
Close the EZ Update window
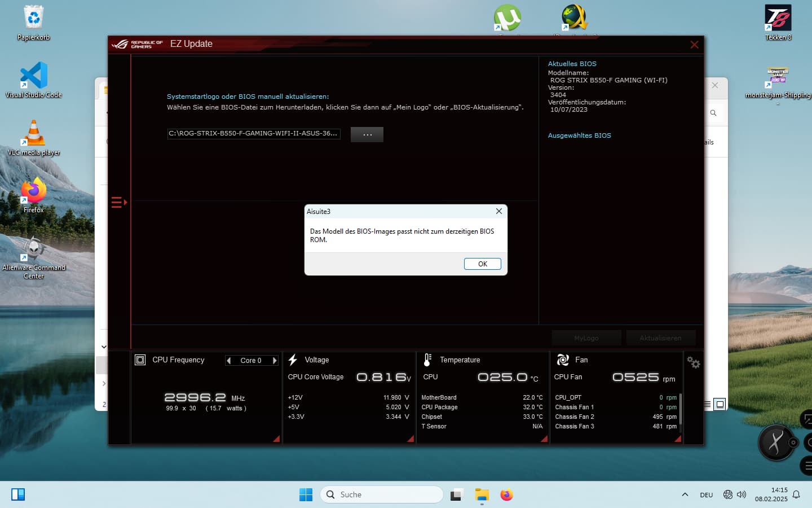tap(694, 45)
